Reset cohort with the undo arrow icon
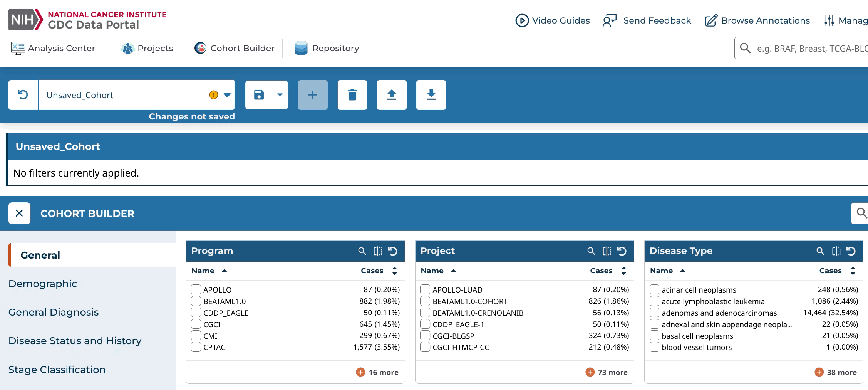The width and height of the screenshot is (868, 390). 23,95
